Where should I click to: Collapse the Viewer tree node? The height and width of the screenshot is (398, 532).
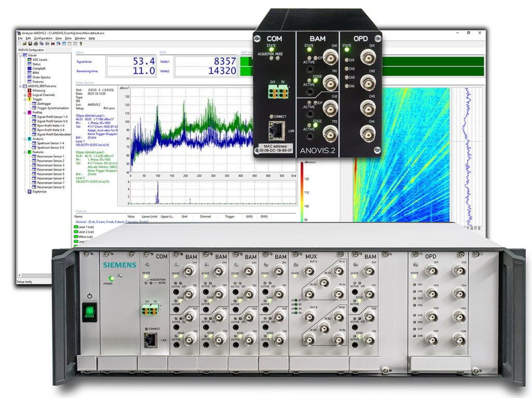click(20, 56)
